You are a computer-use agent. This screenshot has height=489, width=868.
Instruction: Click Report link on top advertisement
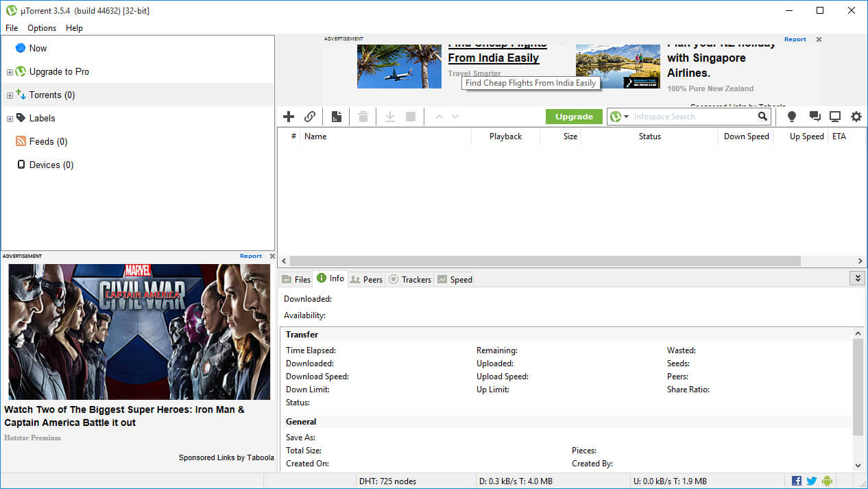[x=795, y=39]
